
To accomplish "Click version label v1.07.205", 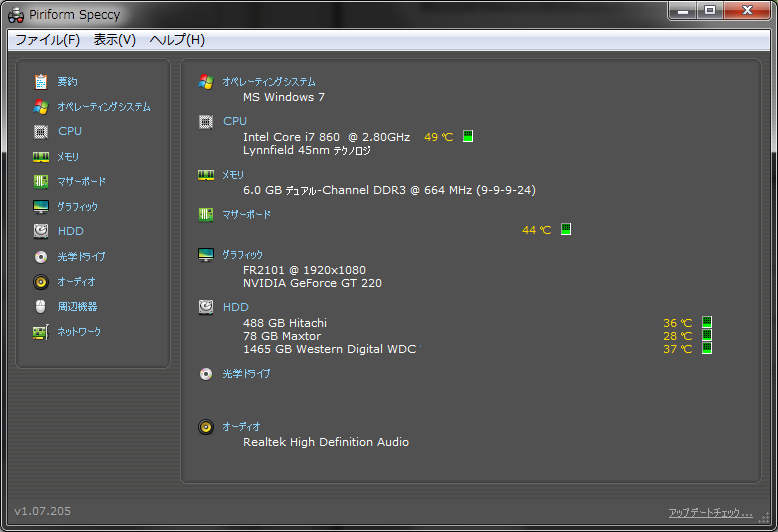I will [43, 511].
